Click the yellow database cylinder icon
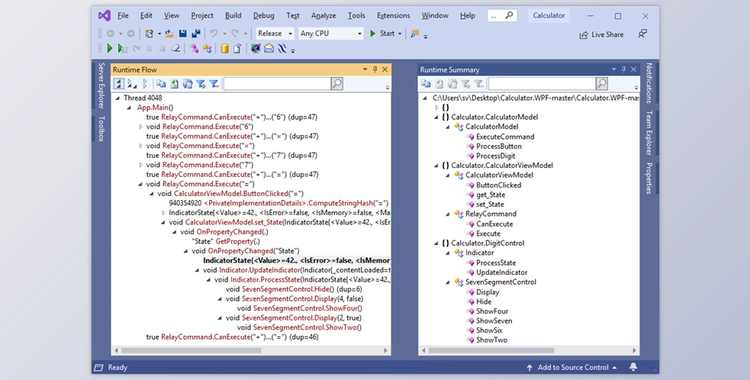The width and height of the screenshot is (750, 380). 224,48
